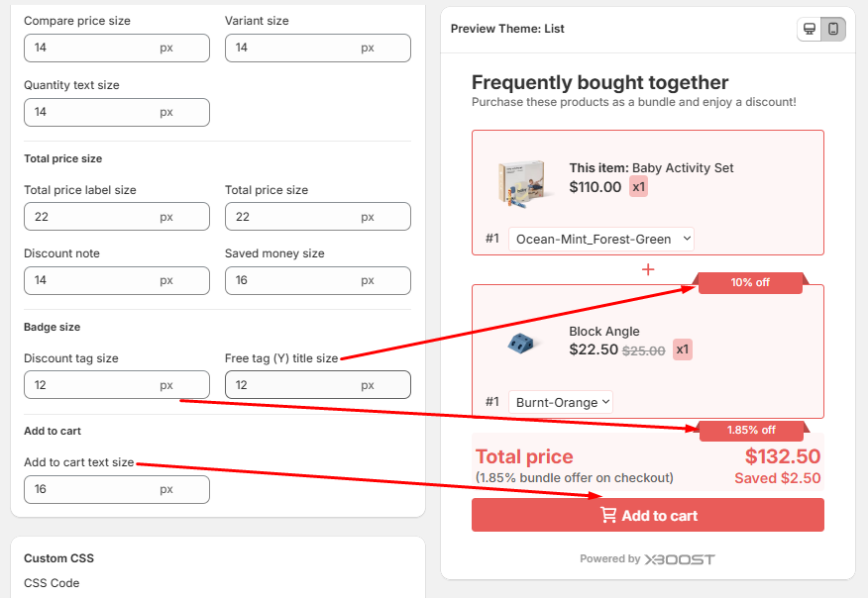Switch preview to desktop view

pos(810,29)
